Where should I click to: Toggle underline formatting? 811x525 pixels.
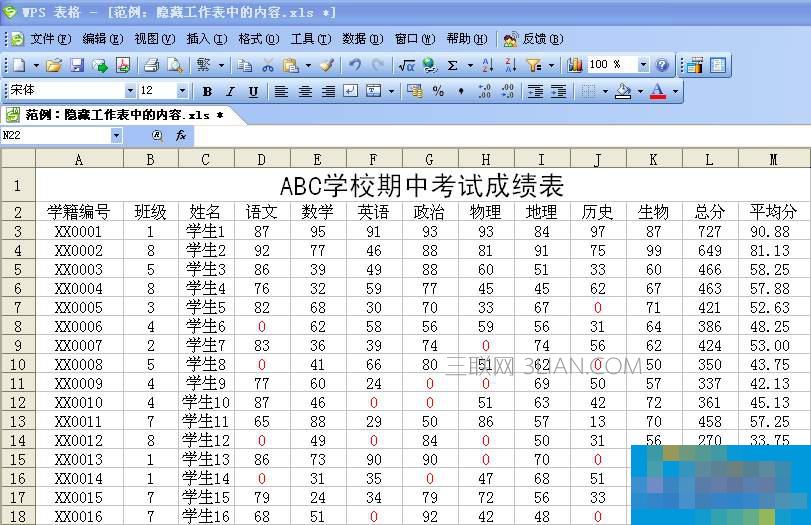pyautogui.click(x=253, y=91)
